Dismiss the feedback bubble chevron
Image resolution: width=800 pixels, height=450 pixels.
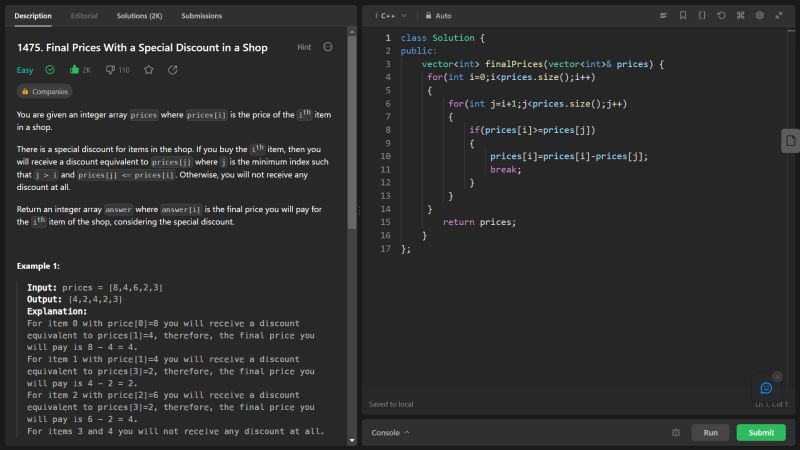click(777, 377)
